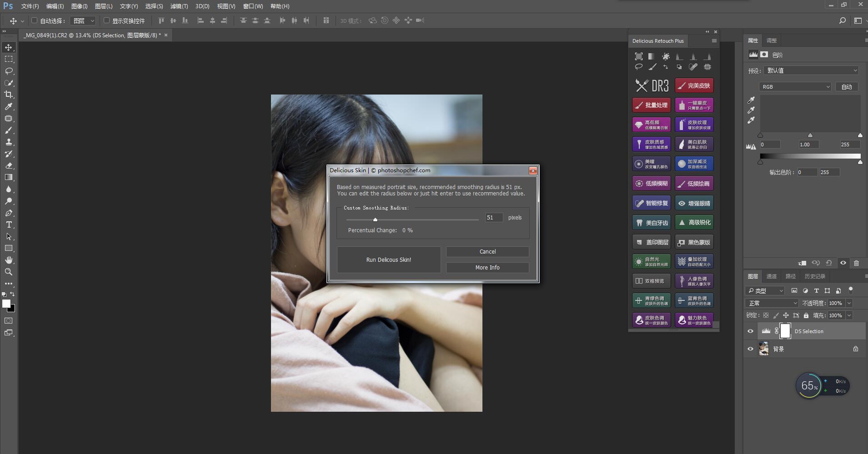Switch to the 通道 tab

pyautogui.click(x=772, y=276)
